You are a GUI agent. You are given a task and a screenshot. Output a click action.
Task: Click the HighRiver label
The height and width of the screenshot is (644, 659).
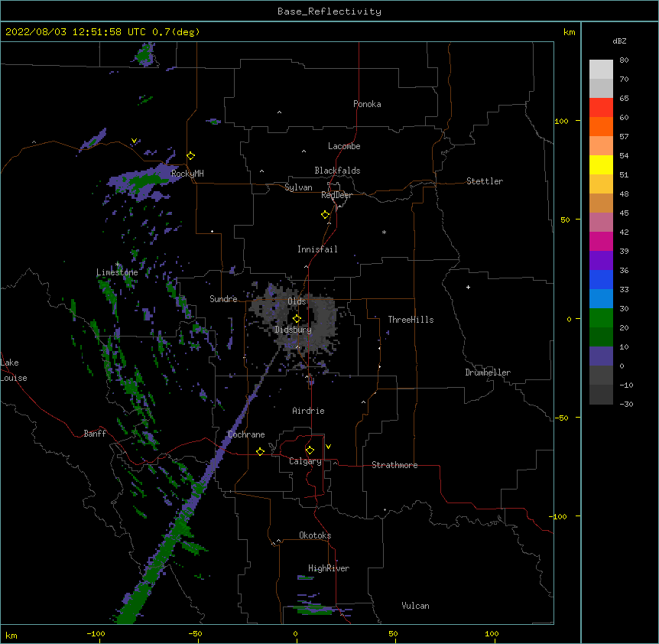click(x=329, y=568)
